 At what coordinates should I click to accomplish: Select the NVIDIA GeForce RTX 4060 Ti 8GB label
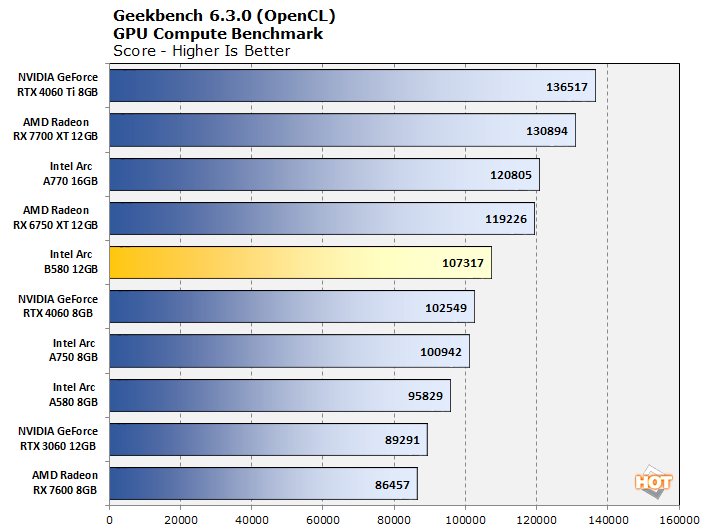click(x=58, y=85)
